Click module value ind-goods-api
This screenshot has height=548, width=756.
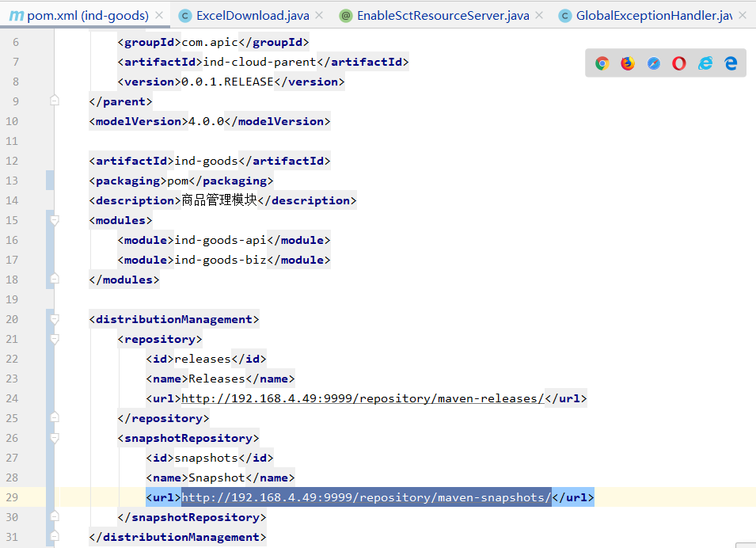(220, 240)
